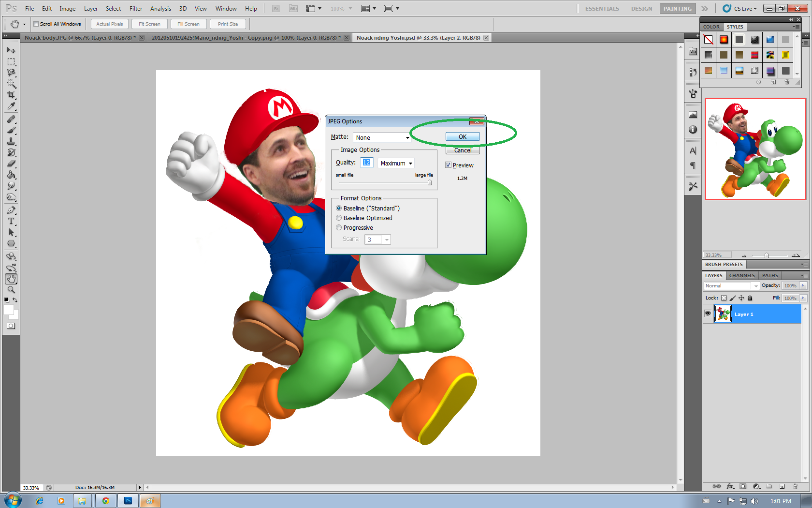Open the Analysis menu
This screenshot has width=812, height=508.
pyautogui.click(x=160, y=8)
